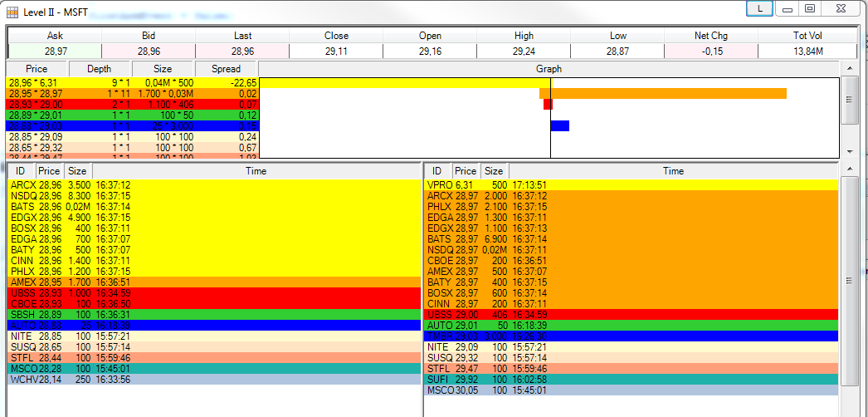Click Net Chg value -0,15

[x=711, y=52]
